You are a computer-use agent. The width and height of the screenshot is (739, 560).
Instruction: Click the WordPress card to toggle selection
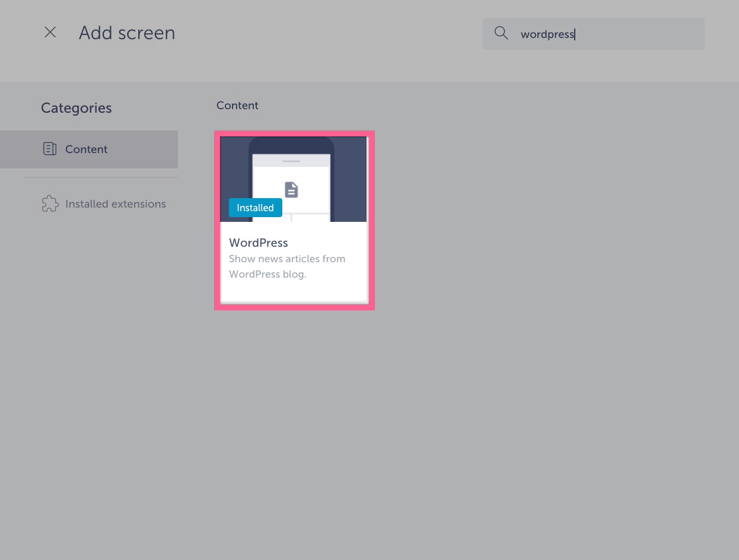tap(294, 220)
